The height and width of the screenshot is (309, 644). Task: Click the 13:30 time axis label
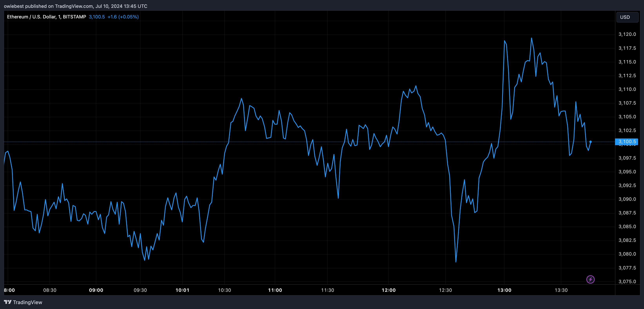561,290
